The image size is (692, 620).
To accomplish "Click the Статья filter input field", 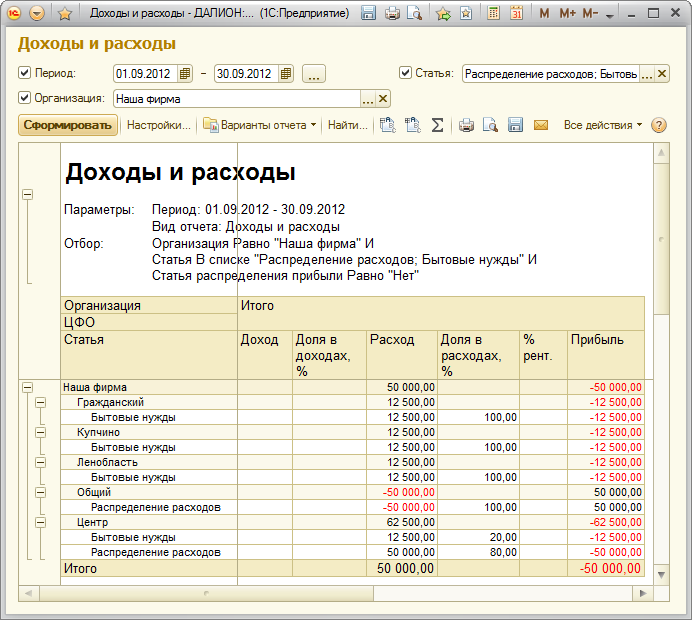I will click(x=551, y=74).
